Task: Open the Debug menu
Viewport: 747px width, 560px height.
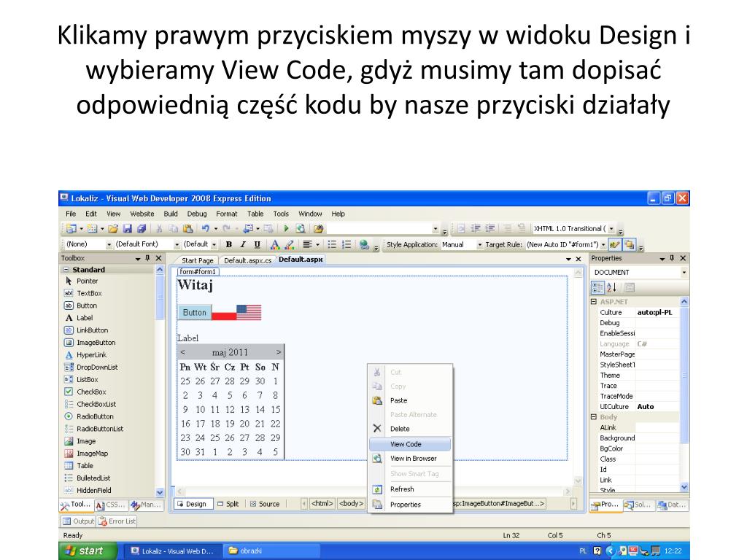Action: tap(197, 214)
